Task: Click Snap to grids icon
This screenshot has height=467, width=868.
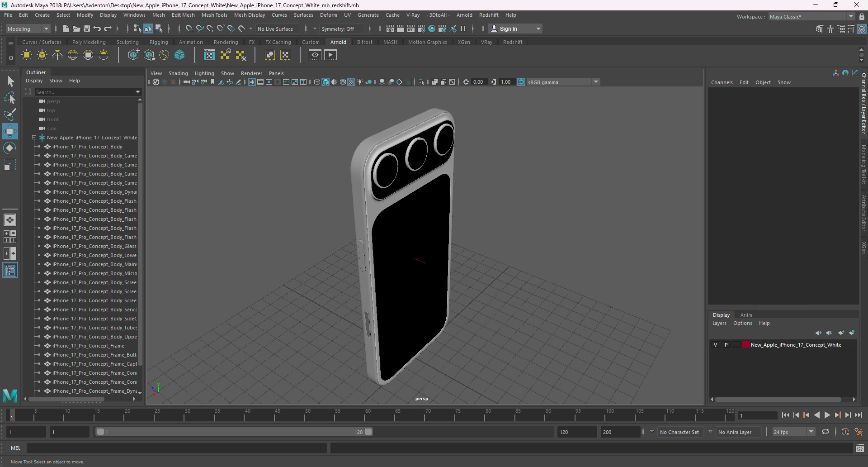Action: 189,29
